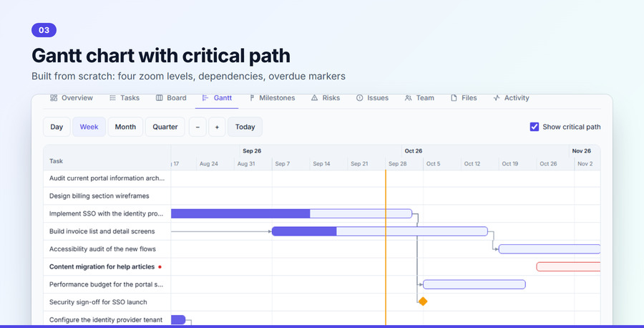This screenshot has width=644, height=328.
Task: View the Files tab
Action: 464,98
